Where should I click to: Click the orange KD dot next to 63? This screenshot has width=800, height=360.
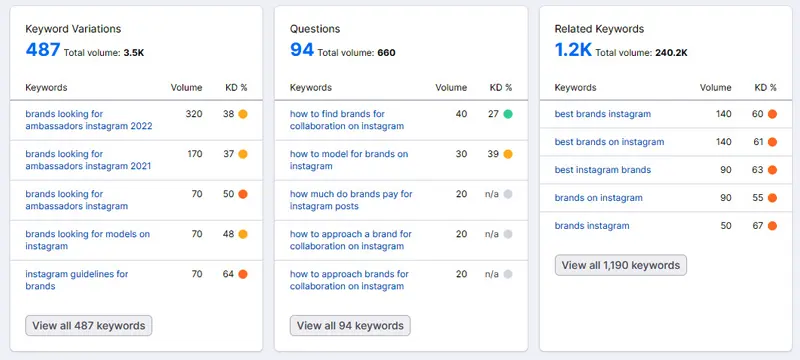tap(772, 170)
